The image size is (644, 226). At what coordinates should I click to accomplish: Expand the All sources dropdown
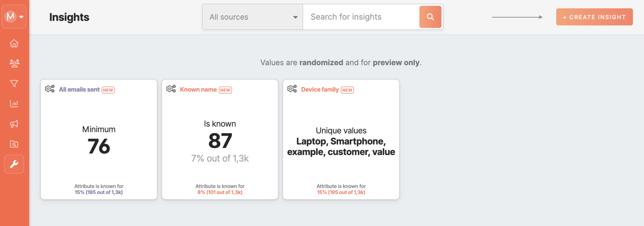(x=253, y=17)
